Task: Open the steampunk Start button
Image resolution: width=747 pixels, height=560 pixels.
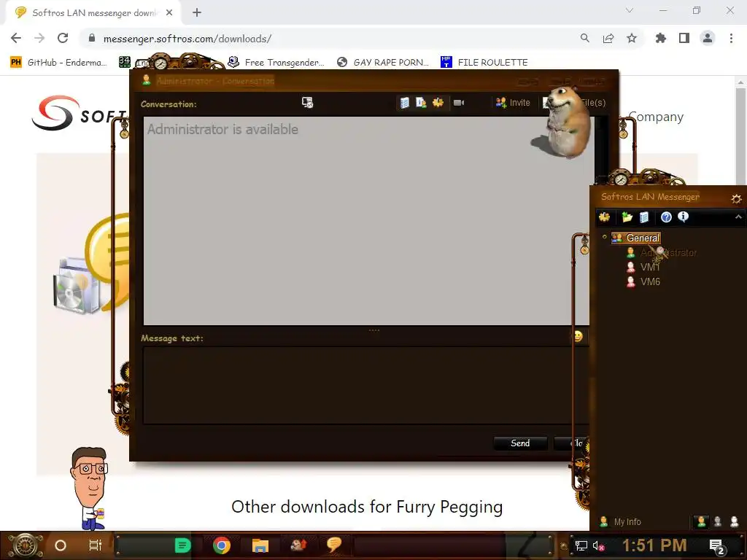Action: 26,545
